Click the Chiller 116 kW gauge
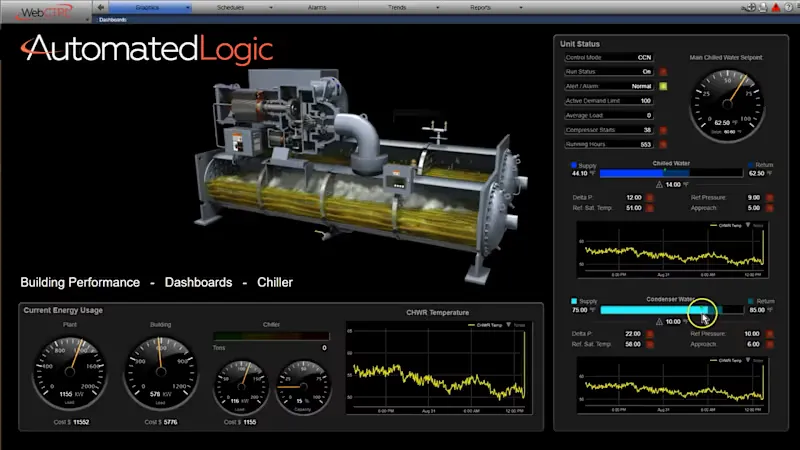 pos(241,388)
